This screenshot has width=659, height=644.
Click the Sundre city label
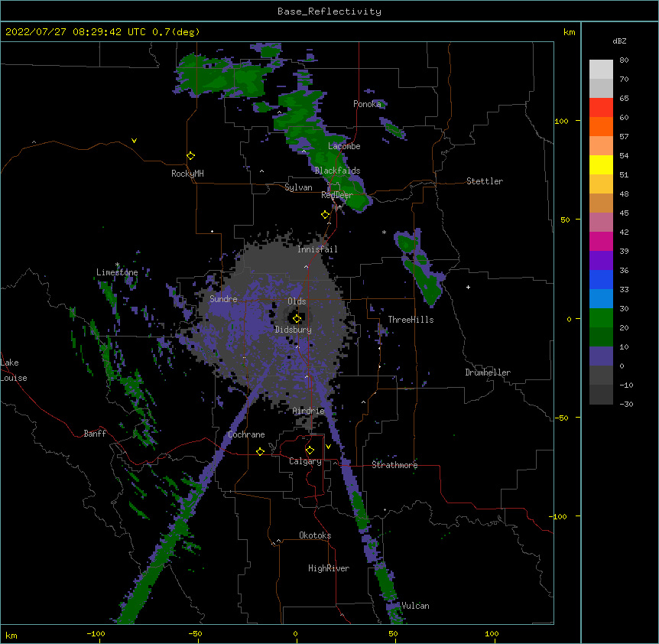pyautogui.click(x=223, y=299)
